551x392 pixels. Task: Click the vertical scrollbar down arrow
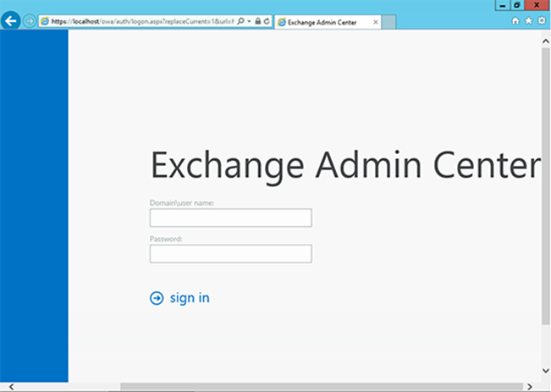tap(545, 371)
